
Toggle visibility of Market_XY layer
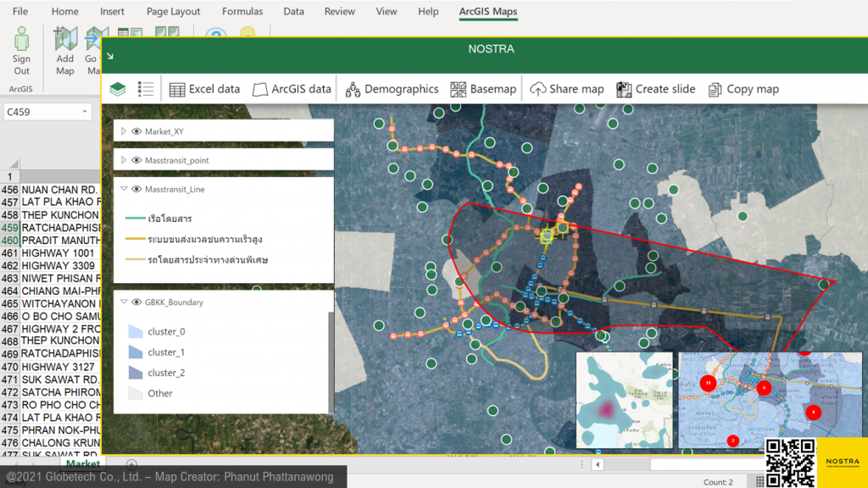[x=136, y=131]
